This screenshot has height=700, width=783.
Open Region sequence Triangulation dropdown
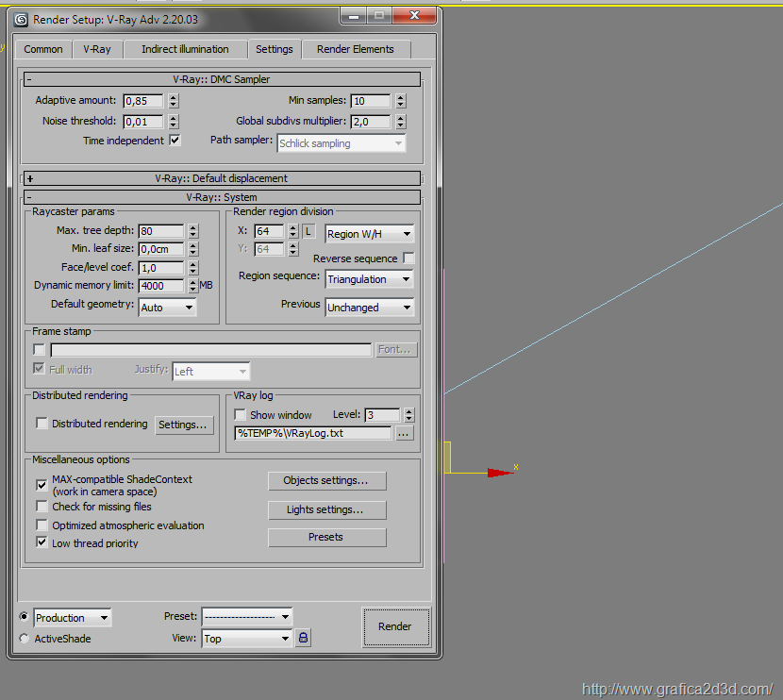tap(369, 279)
